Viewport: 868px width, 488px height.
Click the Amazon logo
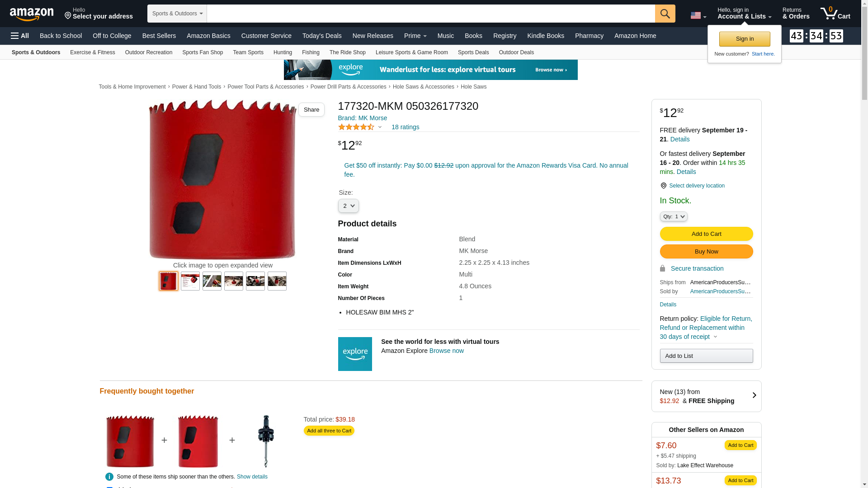coord(32,14)
